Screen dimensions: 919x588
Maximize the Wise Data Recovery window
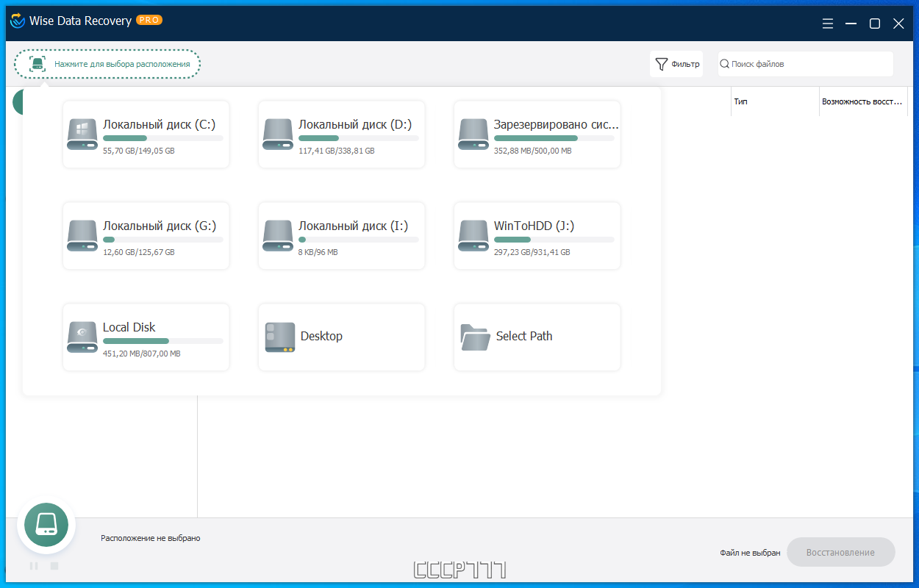coord(875,24)
